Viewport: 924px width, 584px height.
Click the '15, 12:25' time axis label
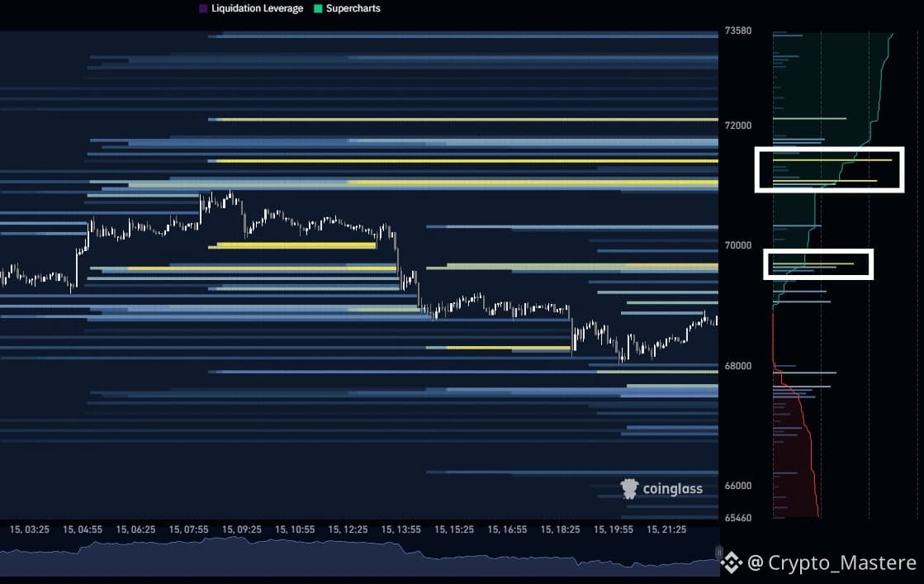click(348, 529)
